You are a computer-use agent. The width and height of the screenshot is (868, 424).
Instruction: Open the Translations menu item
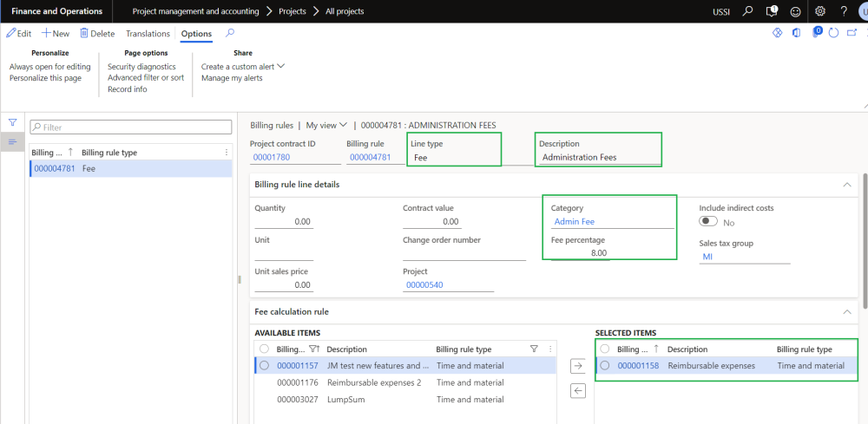coord(148,34)
